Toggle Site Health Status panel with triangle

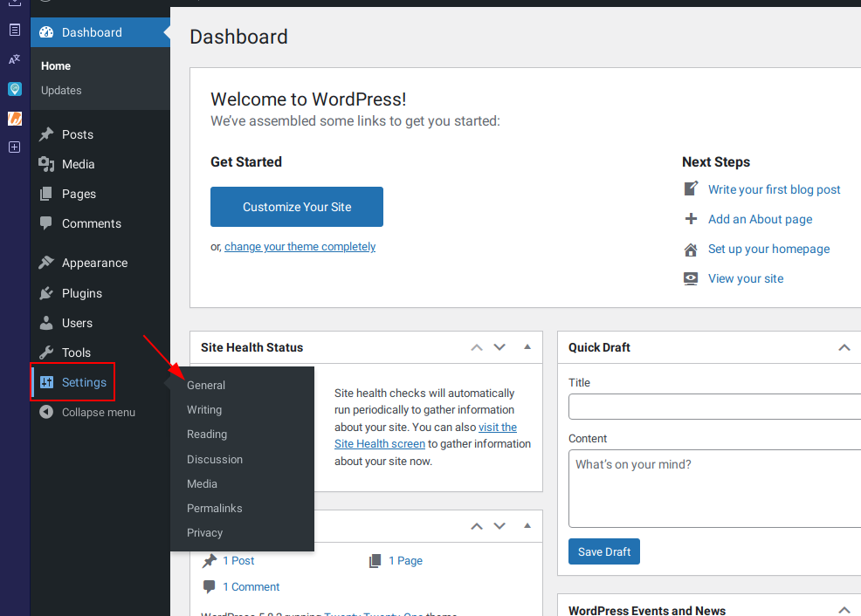pyautogui.click(x=527, y=346)
